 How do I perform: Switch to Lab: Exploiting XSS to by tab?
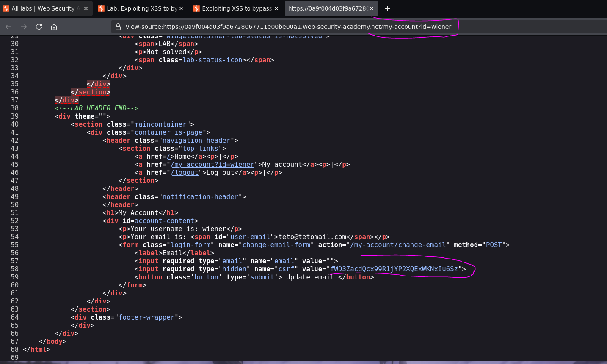[141, 8]
